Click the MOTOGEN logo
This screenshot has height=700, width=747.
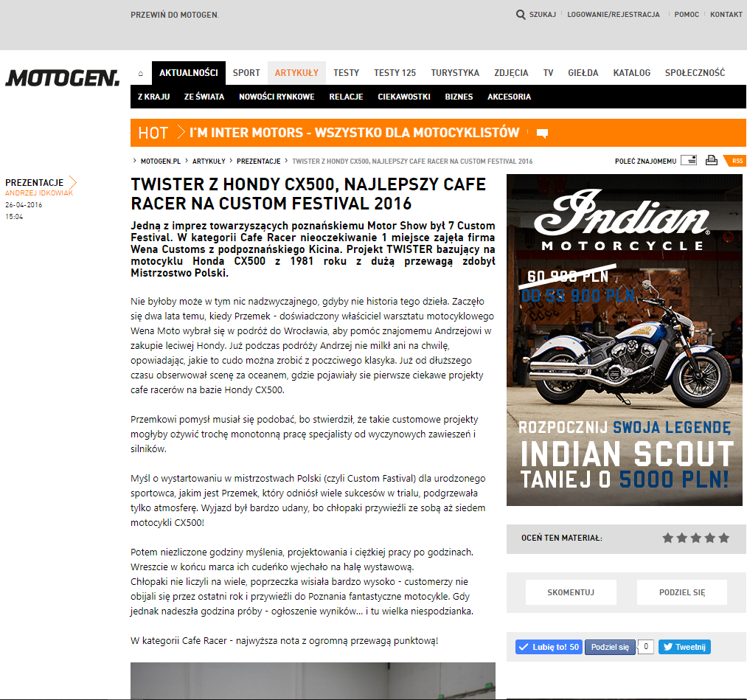click(x=63, y=78)
